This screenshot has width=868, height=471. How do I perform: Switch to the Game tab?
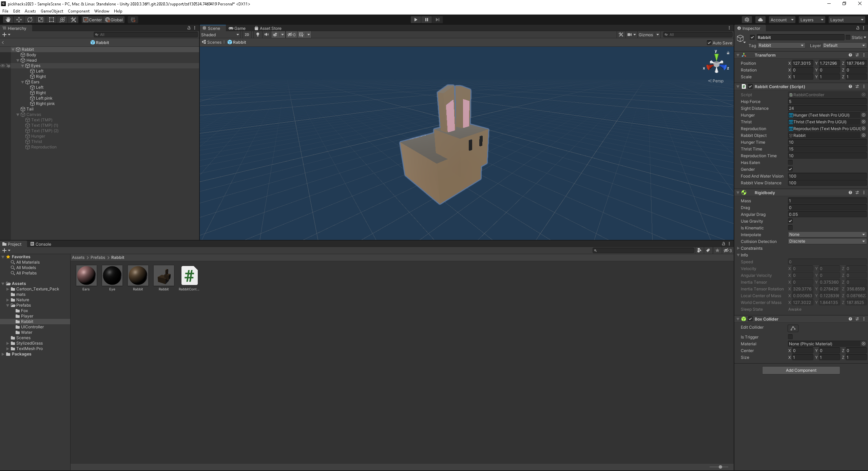point(238,28)
